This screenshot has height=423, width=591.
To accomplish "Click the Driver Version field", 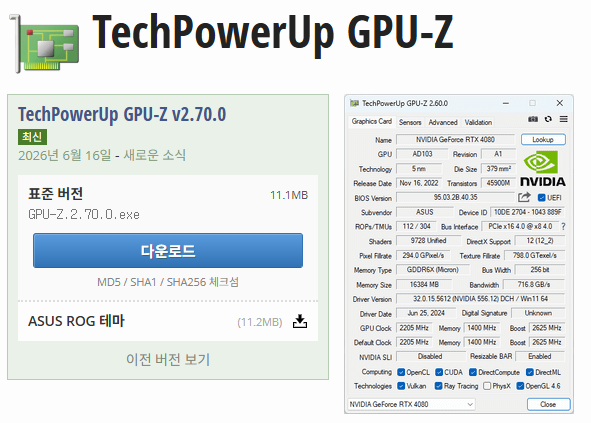I will pyautogui.click(x=481, y=299).
